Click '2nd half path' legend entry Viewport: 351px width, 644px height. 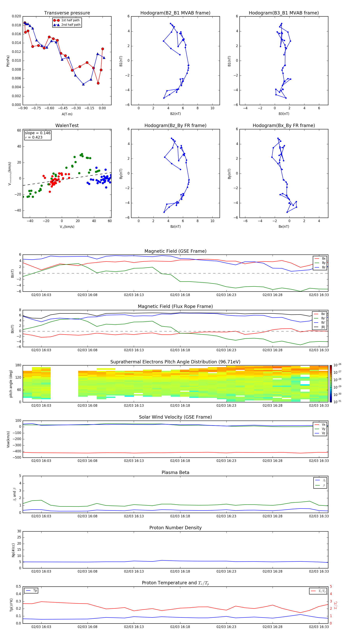67,25
